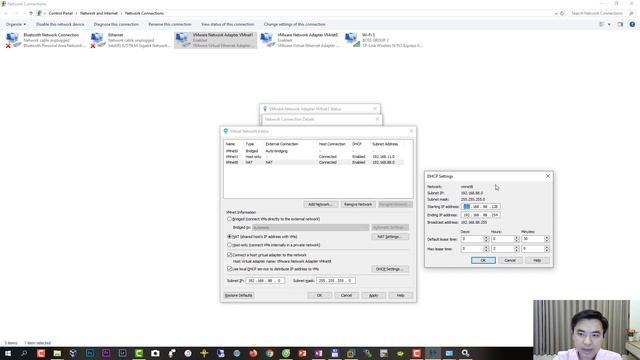Open OneNote from the taskbar
640x360 pixels.
click(318, 353)
